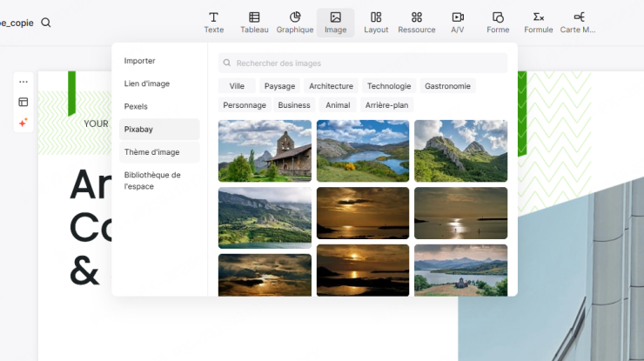Image resolution: width=644 pixels, height=361 pixels.
Task: Switch to Pexels image source
Action: [x=136, y=106]
